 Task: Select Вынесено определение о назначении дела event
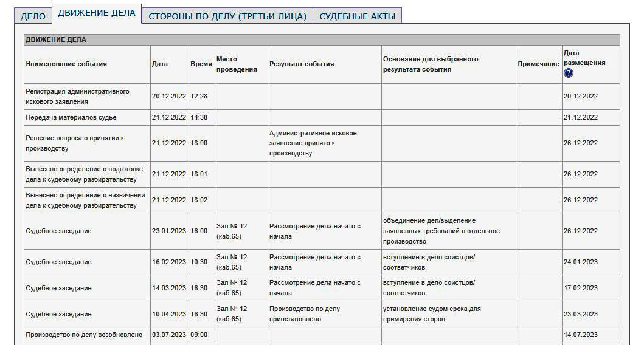coord(85,200)
